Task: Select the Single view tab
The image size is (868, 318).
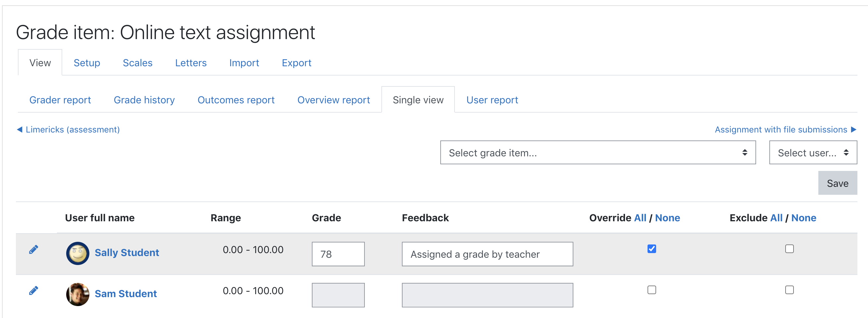Action: (418, 100)
